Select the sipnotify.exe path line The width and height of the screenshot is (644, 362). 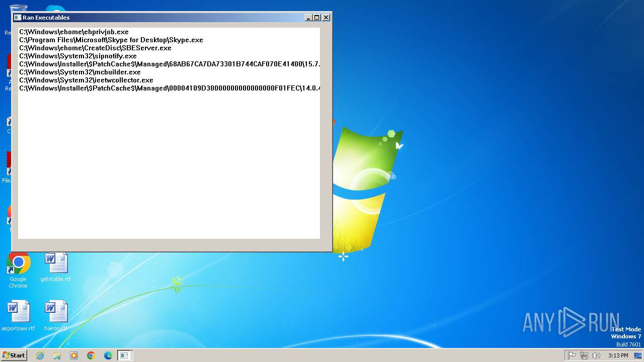(78, 56)
